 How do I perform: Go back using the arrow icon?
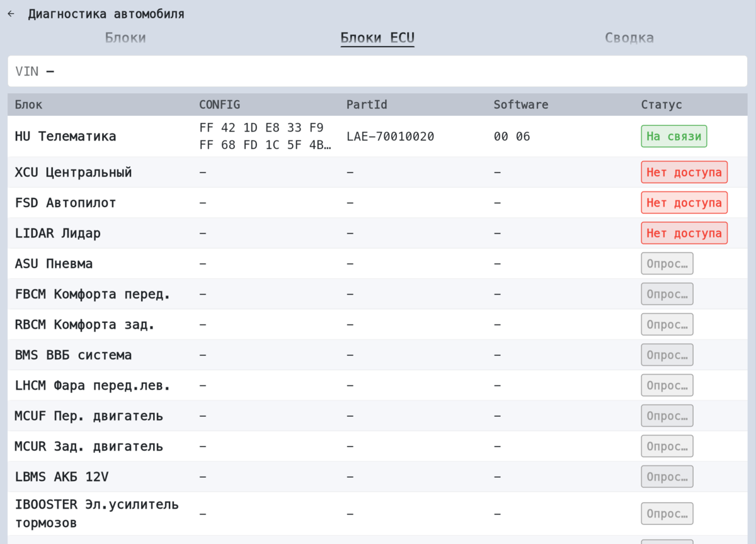click(x=11, y=14)
